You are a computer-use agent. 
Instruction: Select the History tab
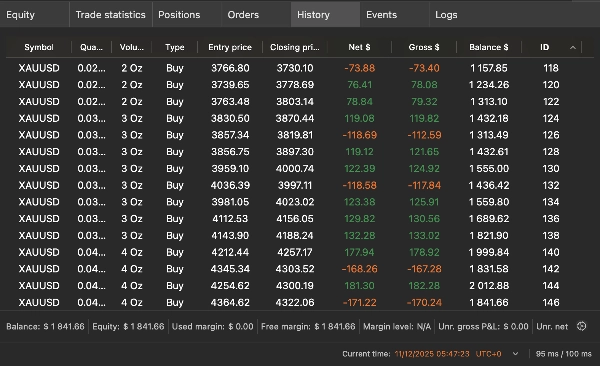coord(325,15)
